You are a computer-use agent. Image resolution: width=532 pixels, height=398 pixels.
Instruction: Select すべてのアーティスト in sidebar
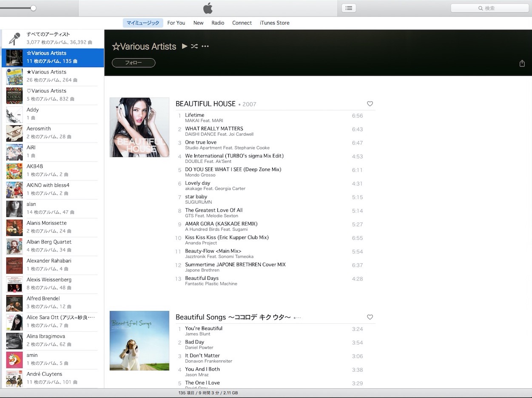coord(53,38)
